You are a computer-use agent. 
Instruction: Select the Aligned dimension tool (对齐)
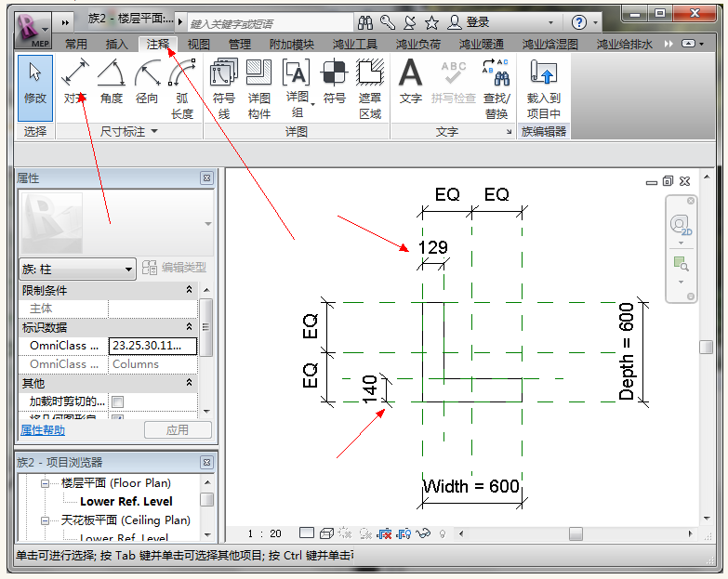74,82
